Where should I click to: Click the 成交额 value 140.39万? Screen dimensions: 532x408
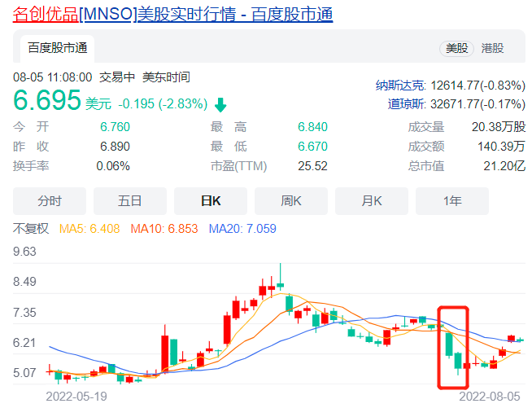pyautogui.click(x=501, y=147)
